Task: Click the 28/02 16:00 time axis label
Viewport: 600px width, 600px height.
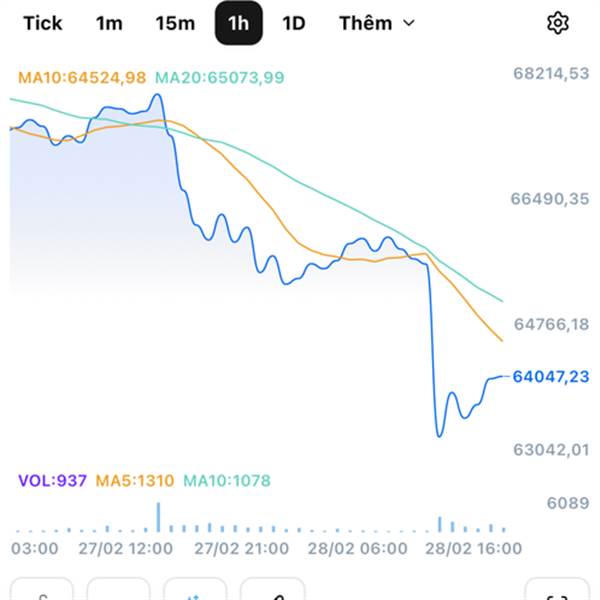Action: 474,548
